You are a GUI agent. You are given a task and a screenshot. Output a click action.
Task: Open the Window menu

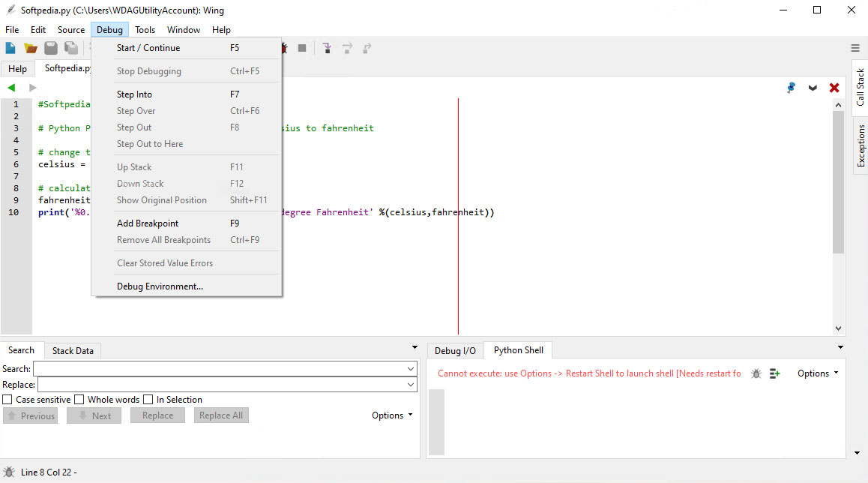[184, 30]
